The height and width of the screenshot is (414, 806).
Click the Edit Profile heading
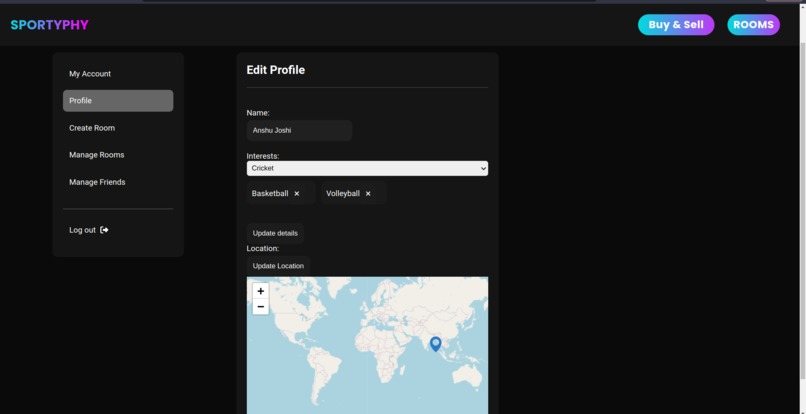coord(276,70)
